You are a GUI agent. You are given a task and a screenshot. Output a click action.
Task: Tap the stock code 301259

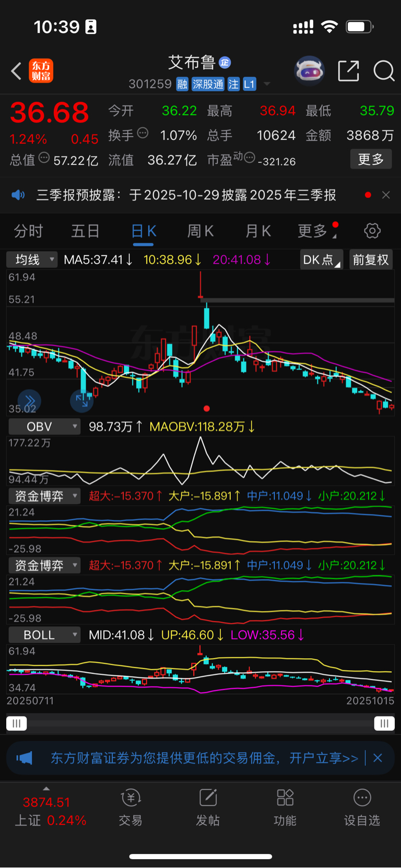150,84
